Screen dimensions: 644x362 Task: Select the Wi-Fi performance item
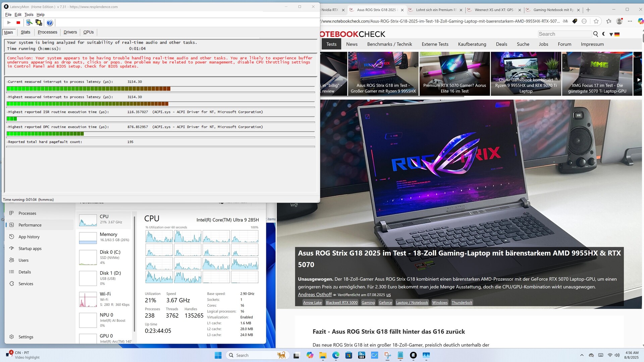[x=104, y=299]
